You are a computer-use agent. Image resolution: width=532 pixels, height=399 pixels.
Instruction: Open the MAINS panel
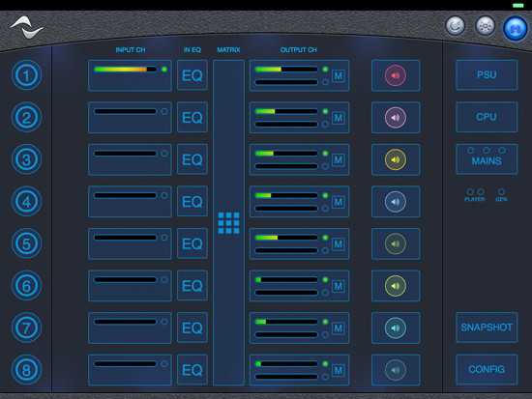point(487,159)
